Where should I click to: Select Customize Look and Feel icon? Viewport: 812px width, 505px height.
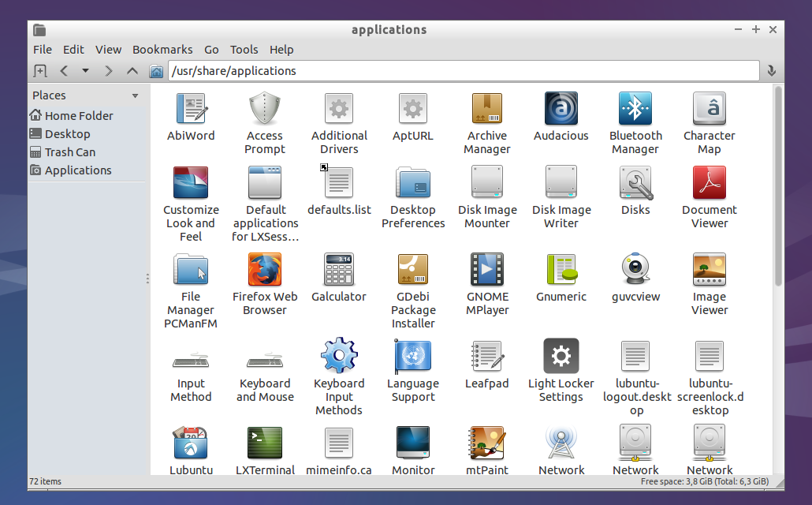coord(191,182)
